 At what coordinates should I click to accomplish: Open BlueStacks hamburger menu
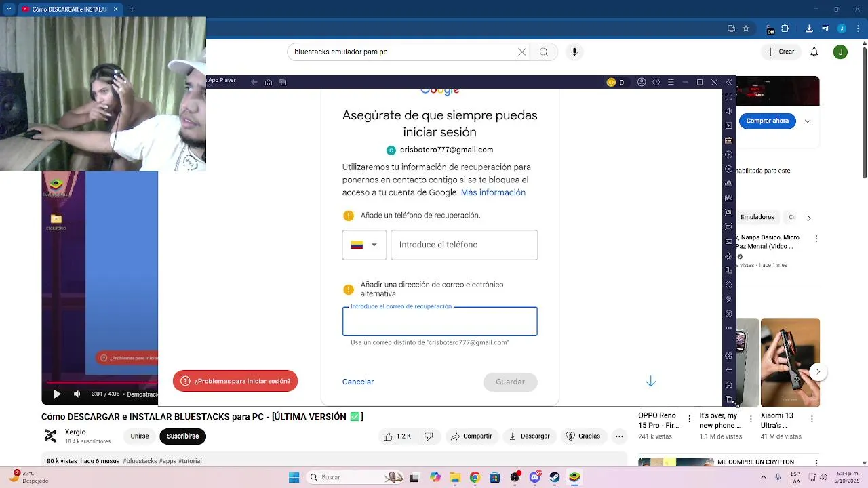671,82
